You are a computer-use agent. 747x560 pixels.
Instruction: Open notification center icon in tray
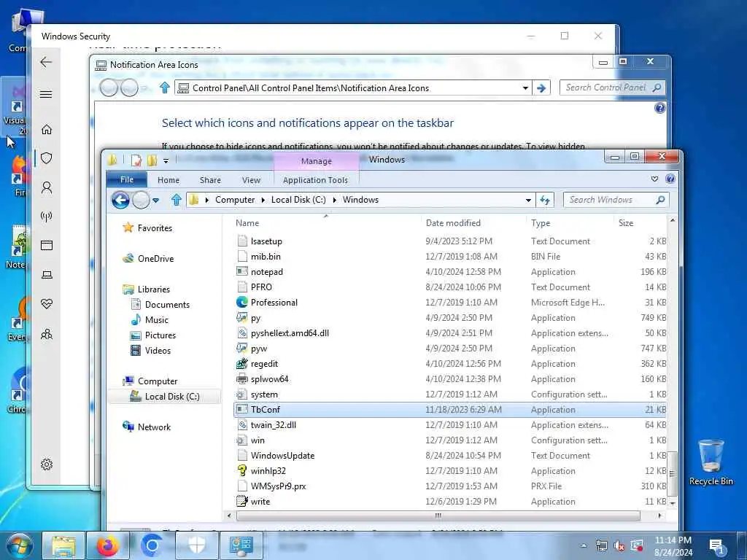717,547
